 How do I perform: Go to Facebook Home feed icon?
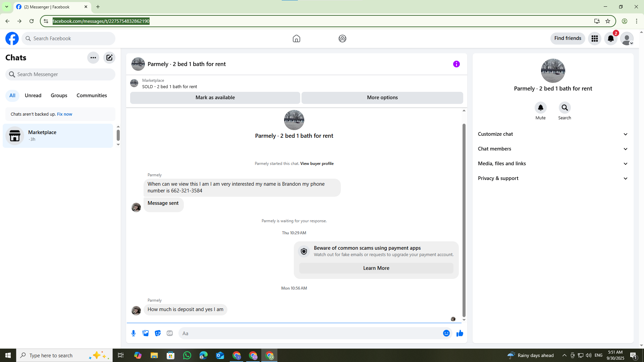(x=297, y=39)
